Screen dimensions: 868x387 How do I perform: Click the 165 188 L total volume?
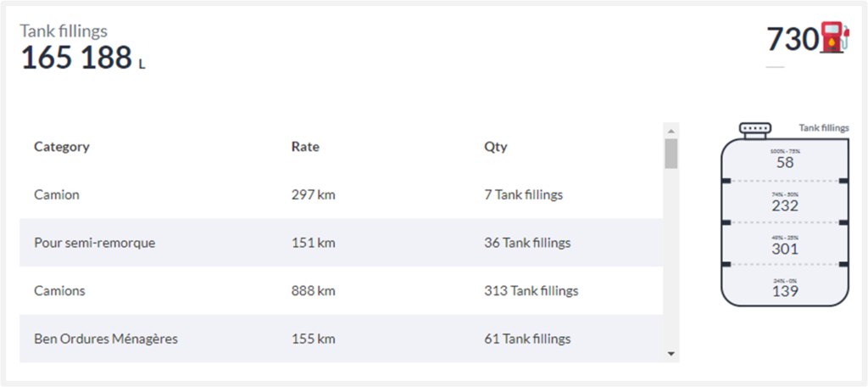[x=76, y=59]
